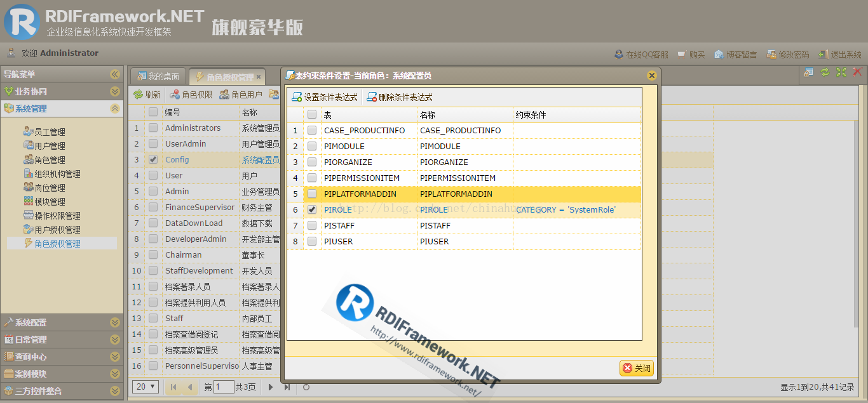Uncheck the PIROLE row checkbox
This screenshot has width=868, height=403.
point(312,209)
